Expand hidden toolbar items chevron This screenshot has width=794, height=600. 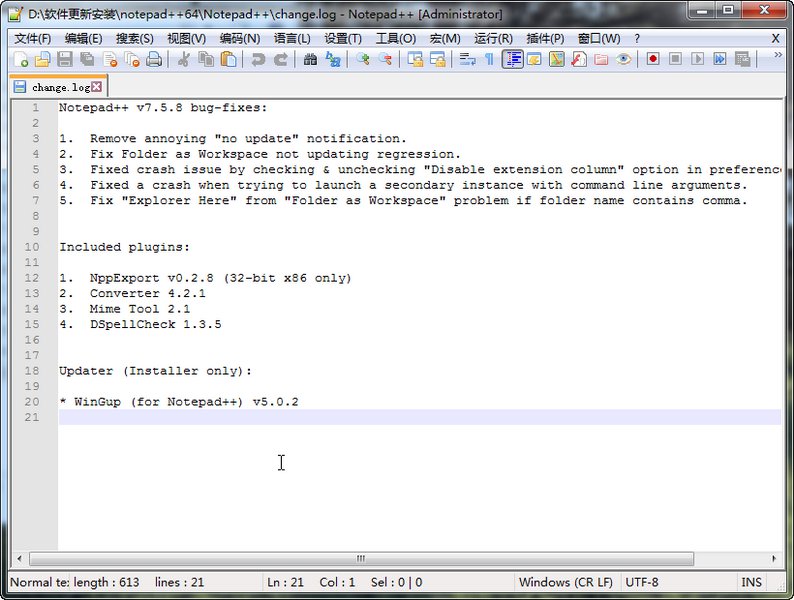point(778,55)
